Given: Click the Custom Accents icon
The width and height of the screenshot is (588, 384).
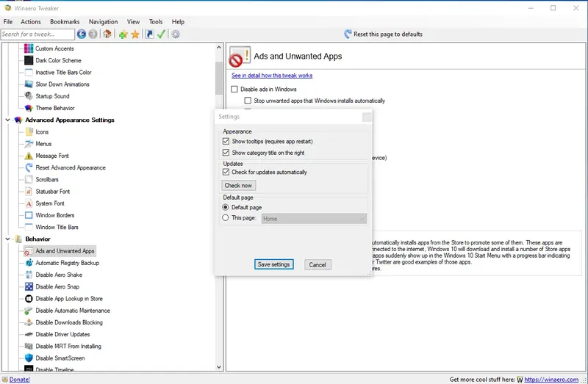Looking at the screenshot, I should [x=29, y=48].
